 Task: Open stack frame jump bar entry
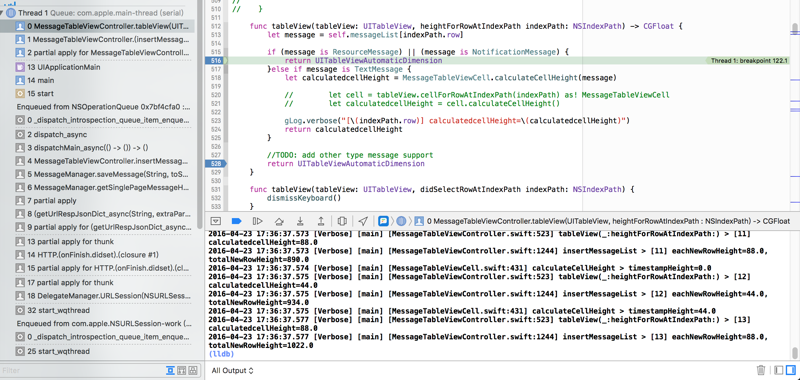602,221
